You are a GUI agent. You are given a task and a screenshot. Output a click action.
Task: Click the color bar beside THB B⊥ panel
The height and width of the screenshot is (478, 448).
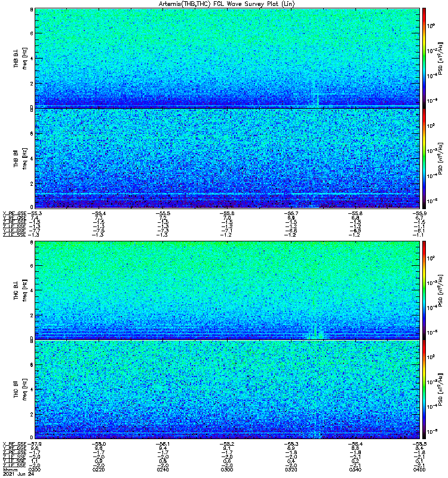[x=424, y=58]
